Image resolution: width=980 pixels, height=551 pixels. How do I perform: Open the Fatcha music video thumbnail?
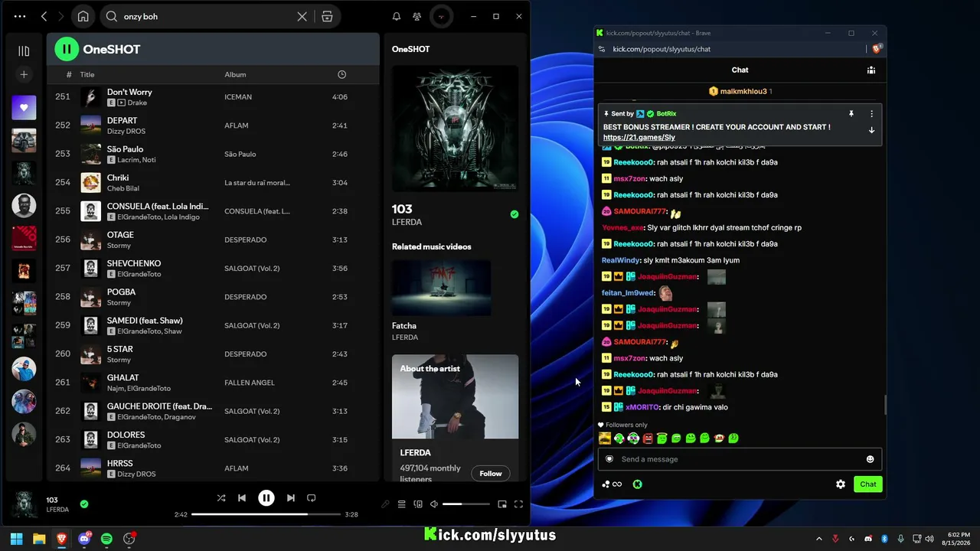pos(442,288)
